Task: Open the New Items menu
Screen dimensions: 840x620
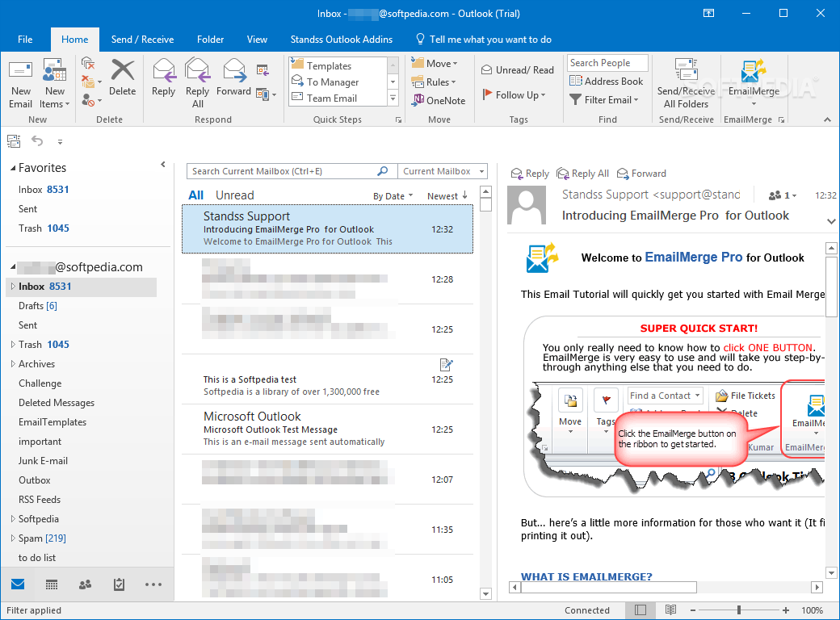Action: click(x=54, y=83)
